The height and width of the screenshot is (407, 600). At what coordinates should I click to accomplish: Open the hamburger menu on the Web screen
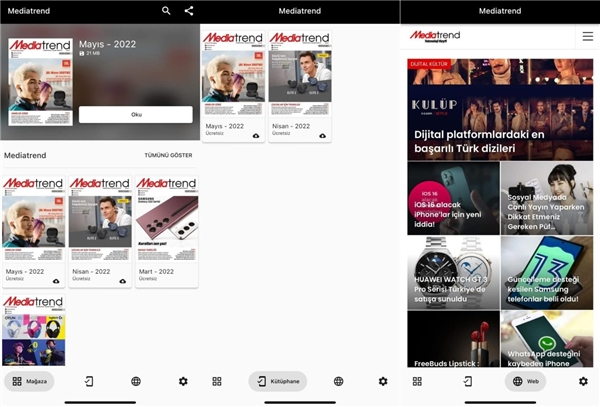588,36
